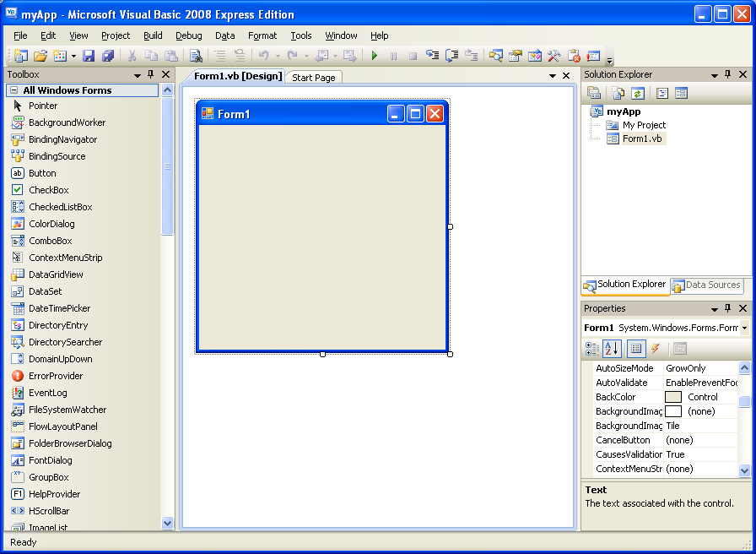Click the Save All toolbar icon
The height and width of the screenshot is (554, 756).
(x=107, y=56)
